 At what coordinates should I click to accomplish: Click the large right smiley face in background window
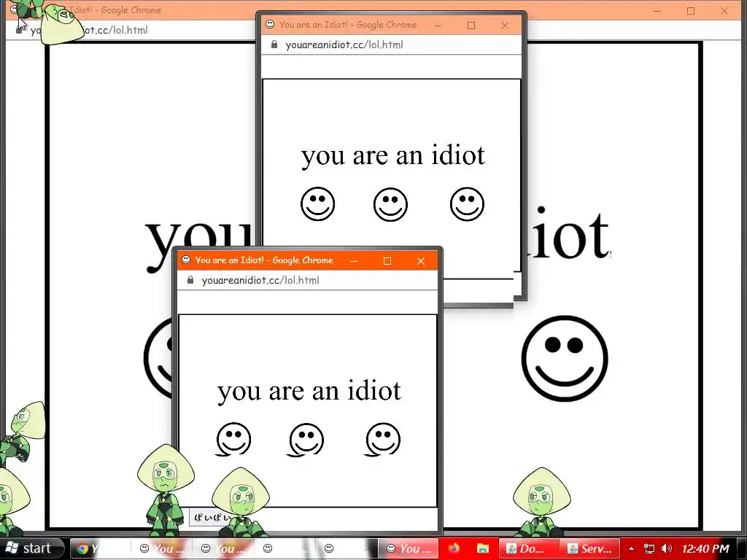pos(565,358)
